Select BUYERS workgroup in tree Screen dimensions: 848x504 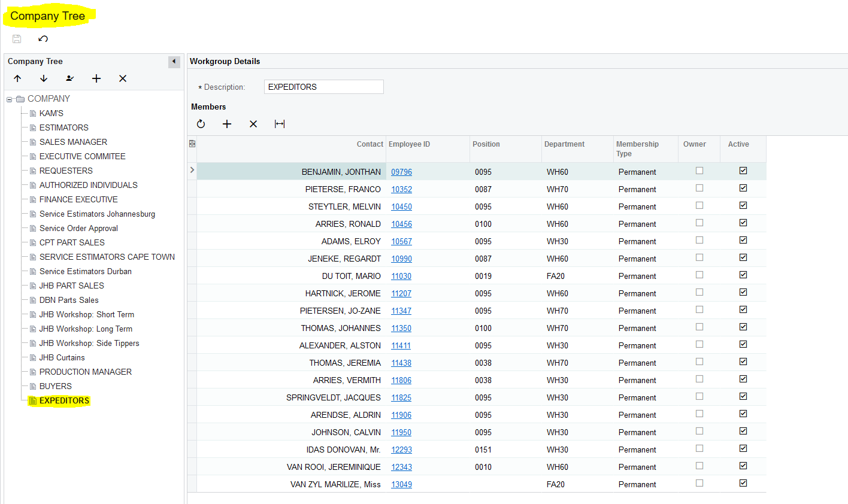tap(55, 386)
